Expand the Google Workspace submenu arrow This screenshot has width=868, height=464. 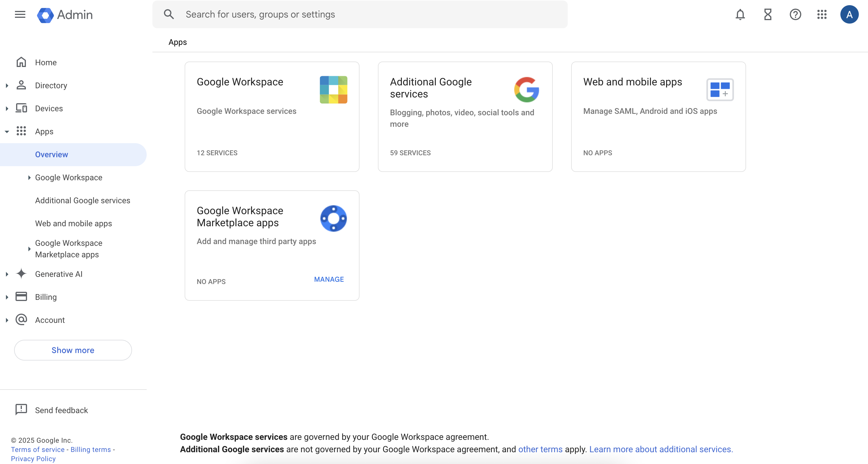point(29,177)
